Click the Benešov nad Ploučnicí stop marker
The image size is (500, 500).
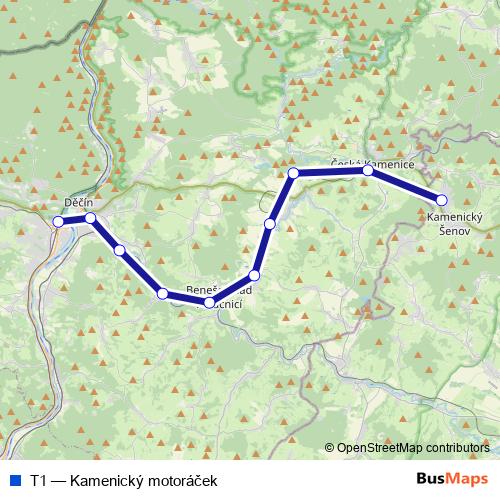point(209,302)
